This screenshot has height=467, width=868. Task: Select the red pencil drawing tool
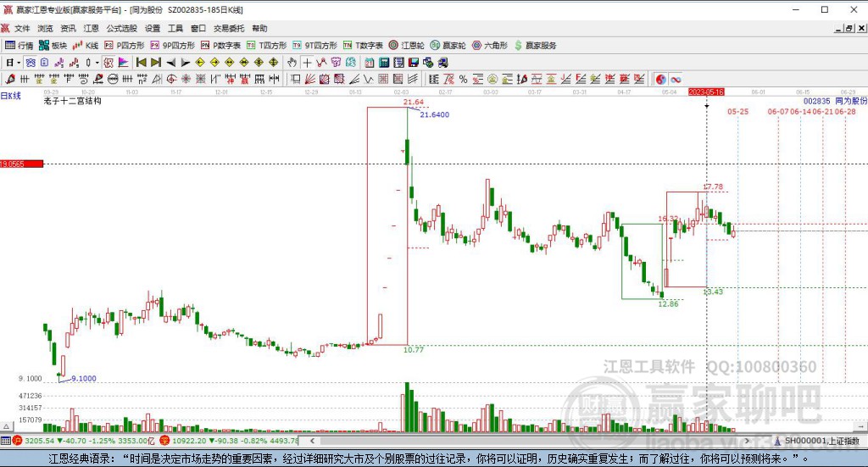[10, 79]
